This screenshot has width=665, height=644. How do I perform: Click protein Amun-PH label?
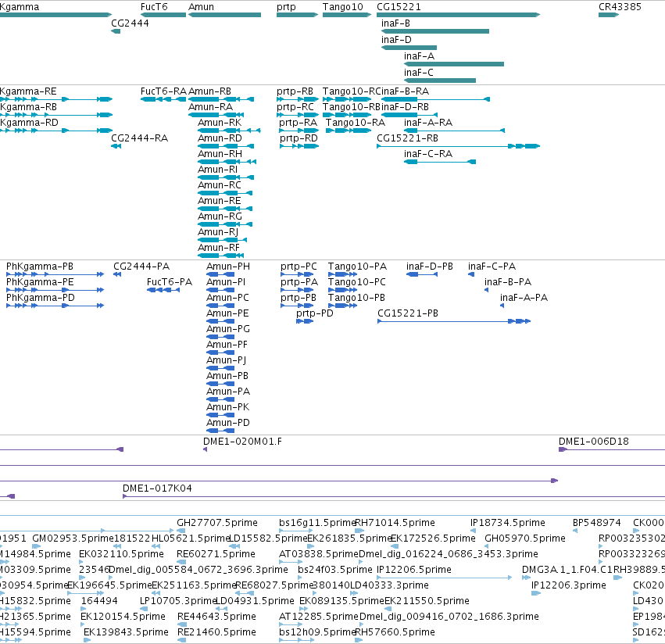pos(228,267)
